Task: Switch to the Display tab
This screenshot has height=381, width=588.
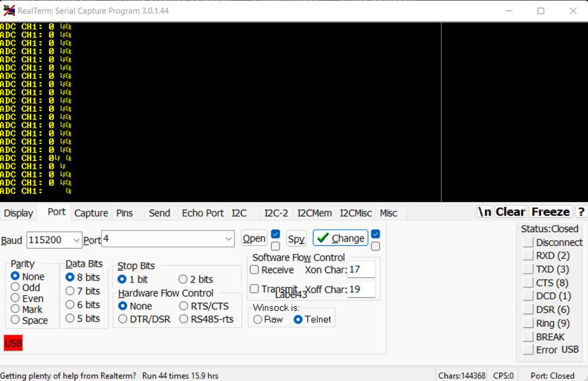Action: click(x=19, y=213)
